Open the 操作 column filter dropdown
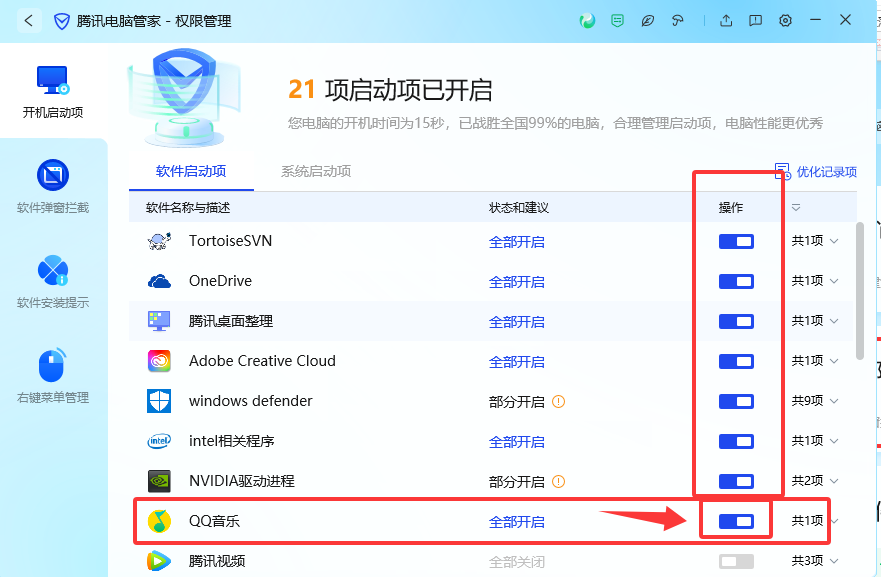The width and height of the screenshot is (881, 577). (x=796, y=208)
